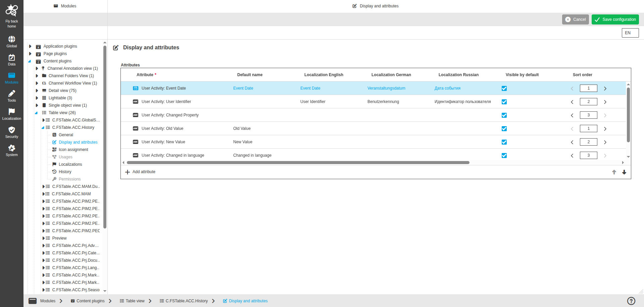The height and width of the screenshot is (307, 644).
Task: Toggle Visible by default for User Activity: New Value
Action: point(504,142)
